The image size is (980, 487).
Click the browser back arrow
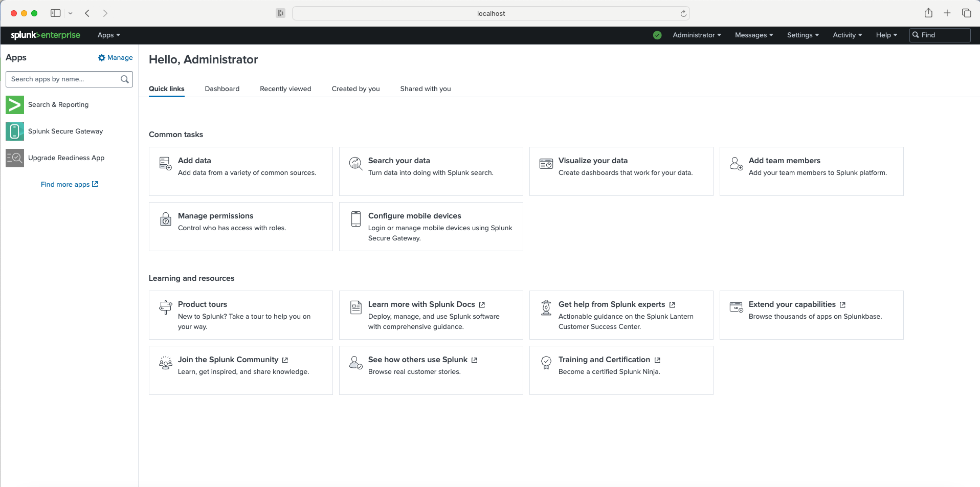pyautogui.click(x=87, y=13)
